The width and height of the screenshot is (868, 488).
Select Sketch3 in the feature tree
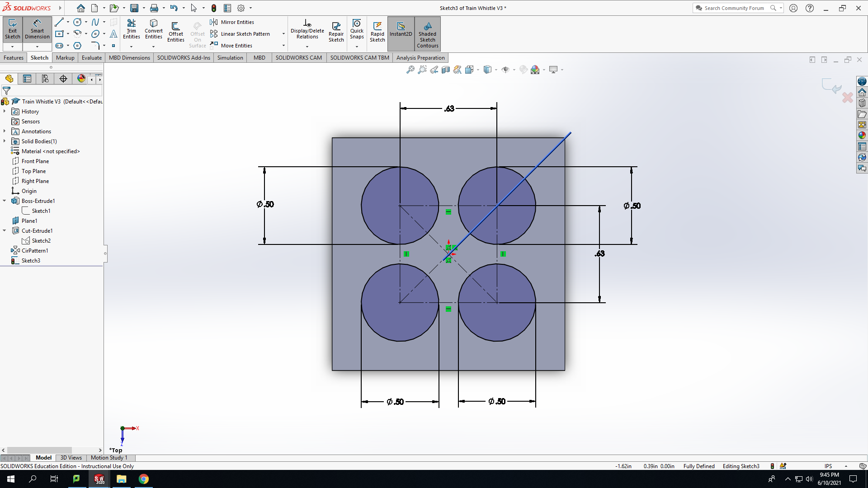click(31, 260)
